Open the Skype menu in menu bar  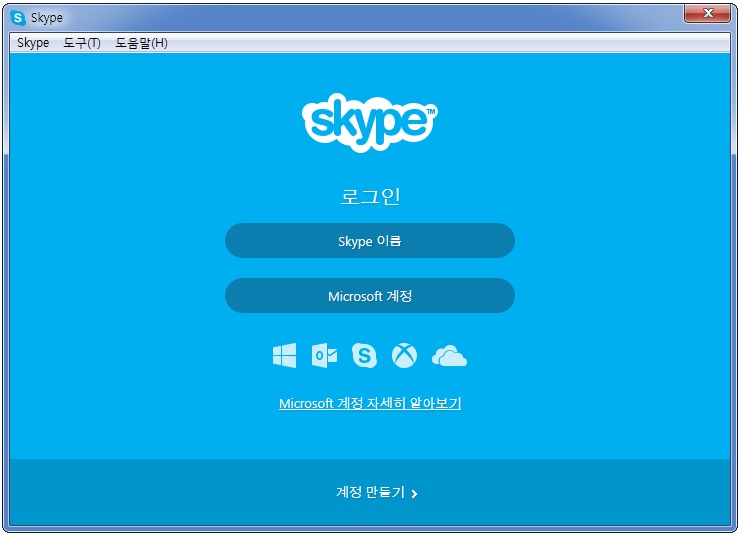coord(33,43)
